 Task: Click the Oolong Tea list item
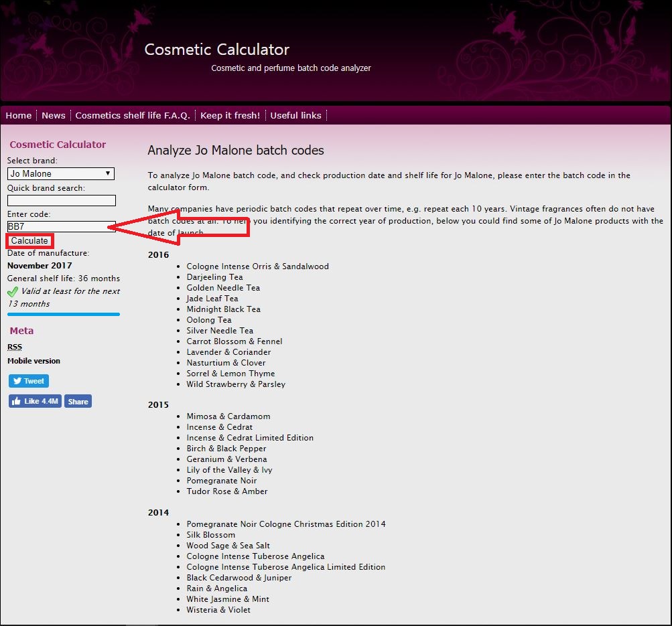pyautogui.click(x=209, y=320)
